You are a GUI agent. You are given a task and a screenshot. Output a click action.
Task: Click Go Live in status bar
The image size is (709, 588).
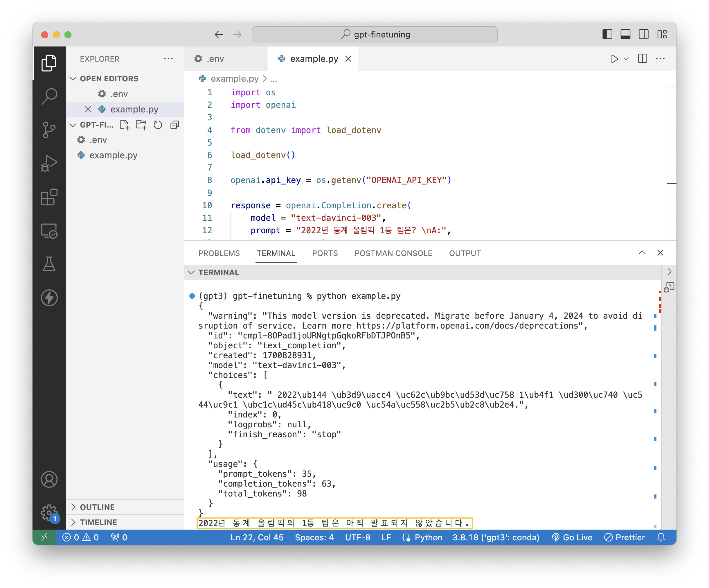pyautogui.click(x=572, y=537)
